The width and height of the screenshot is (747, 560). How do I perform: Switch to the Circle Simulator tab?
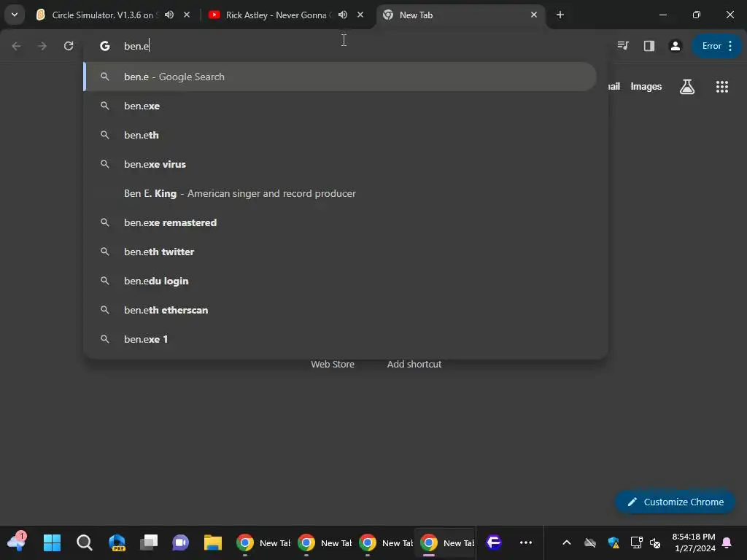click(102, 15)
